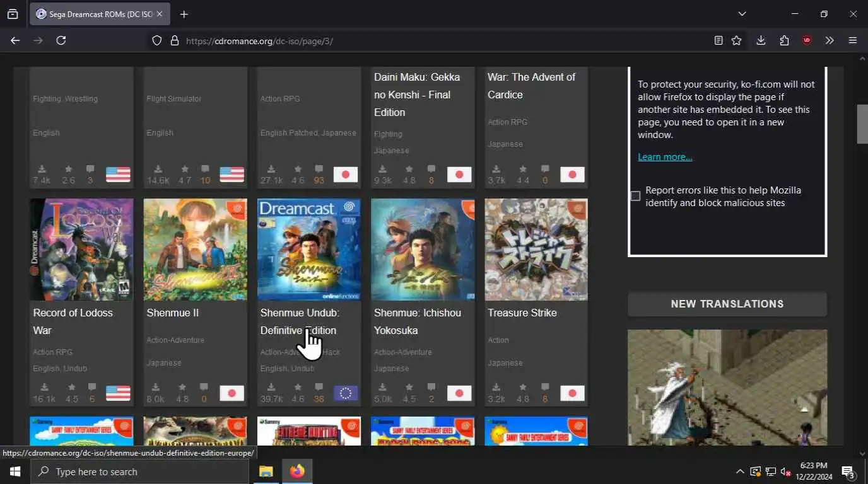The height and width of the screenshot is (484, 868).
Task: Click the muted volume tray icon
Action: click(x=786, y=471)
